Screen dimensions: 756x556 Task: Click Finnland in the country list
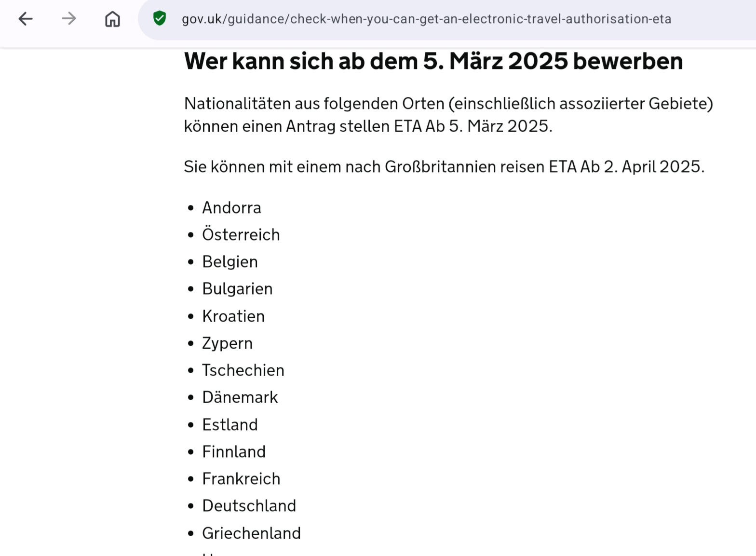pos(234,452)
